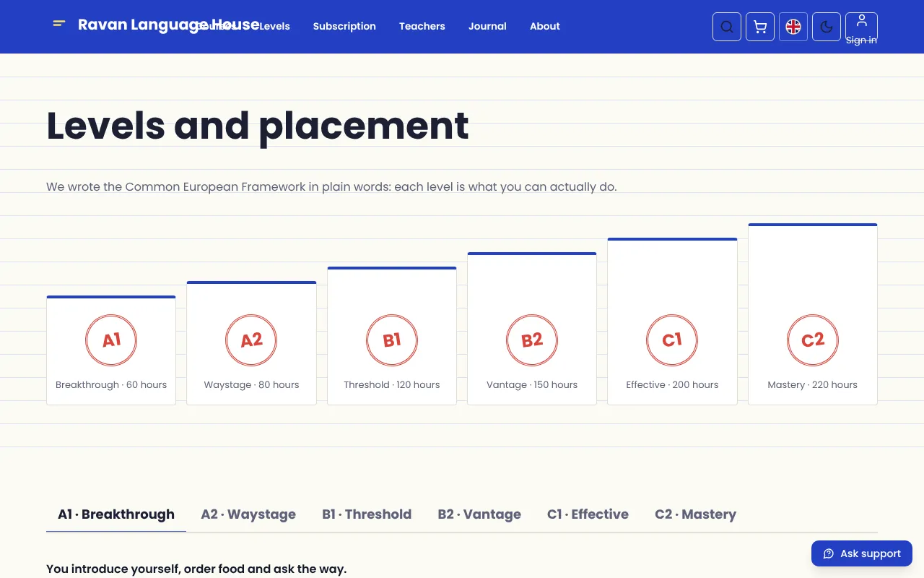Open the Journal nav item

pos(487,26)
